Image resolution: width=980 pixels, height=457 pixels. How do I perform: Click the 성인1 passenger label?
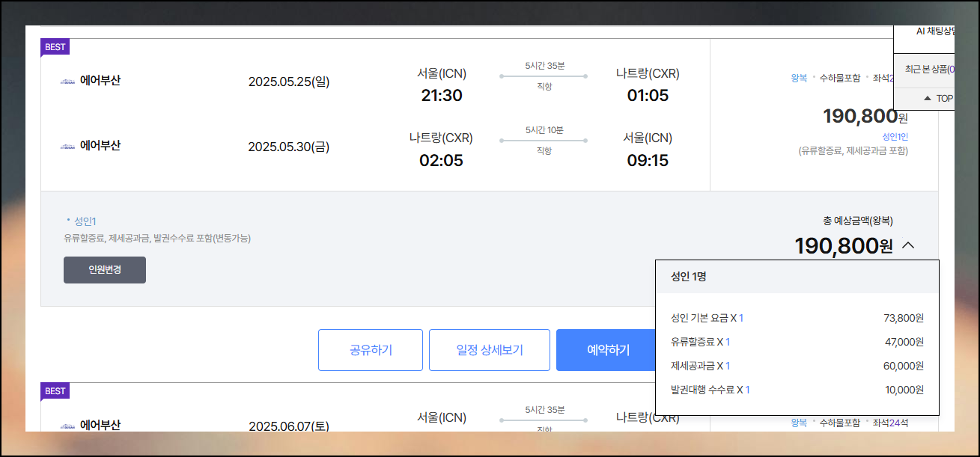[x=85, y=221]
